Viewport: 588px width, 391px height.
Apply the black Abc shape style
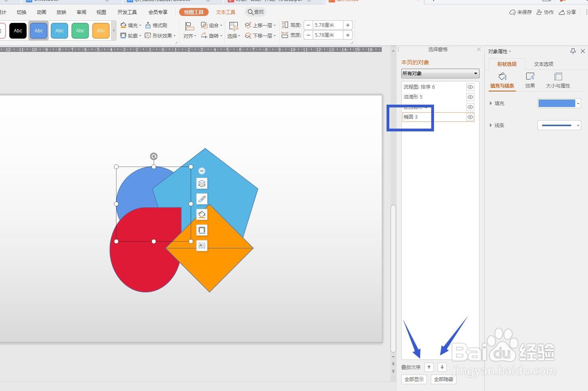coord(18,31)
